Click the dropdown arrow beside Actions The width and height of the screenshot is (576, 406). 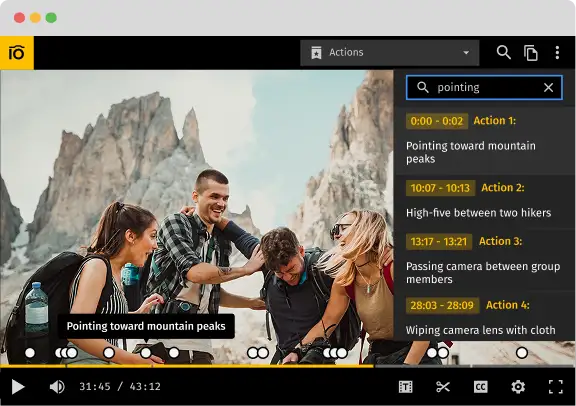click(466, 53)
